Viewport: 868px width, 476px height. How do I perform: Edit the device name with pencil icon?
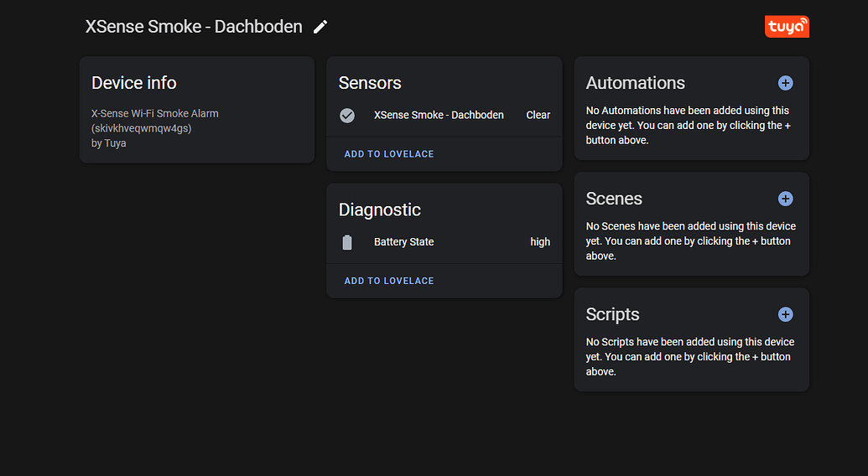pos(320,27)
